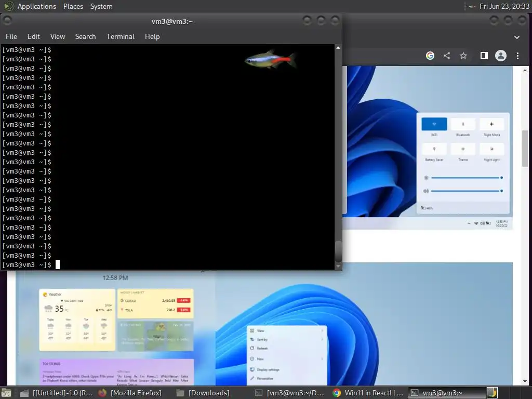Click the clock showing Fri Jun 23, 20:33

tap(504, 6)
